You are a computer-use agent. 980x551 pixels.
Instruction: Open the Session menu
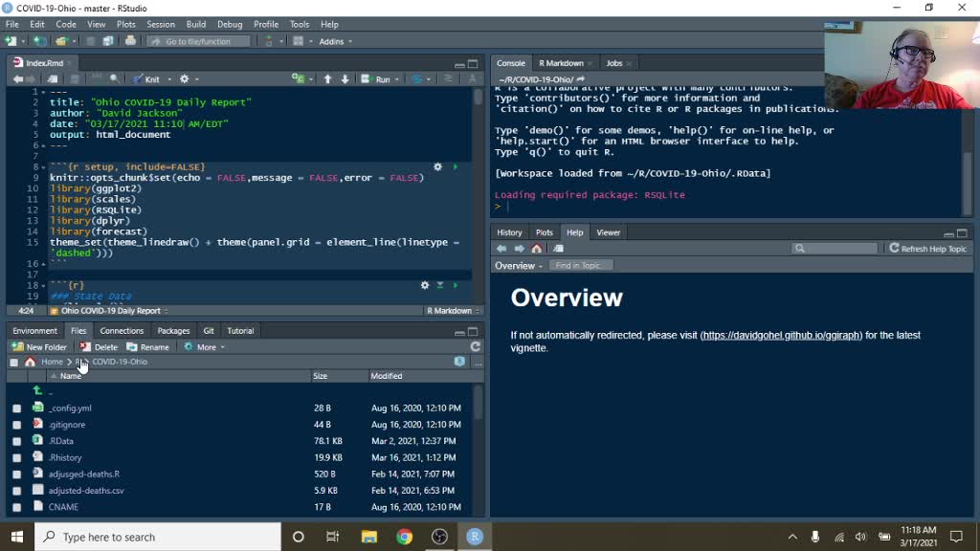click(161, 24)
